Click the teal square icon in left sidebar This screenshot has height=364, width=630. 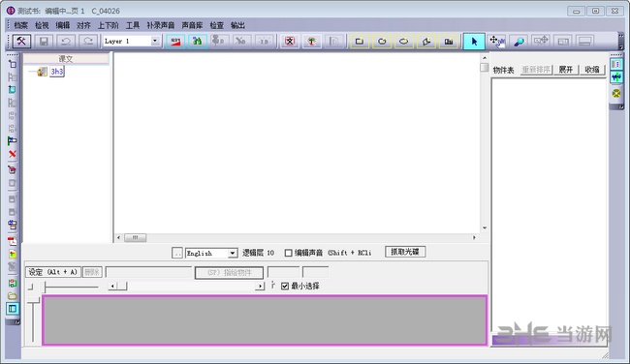[13, 89]
